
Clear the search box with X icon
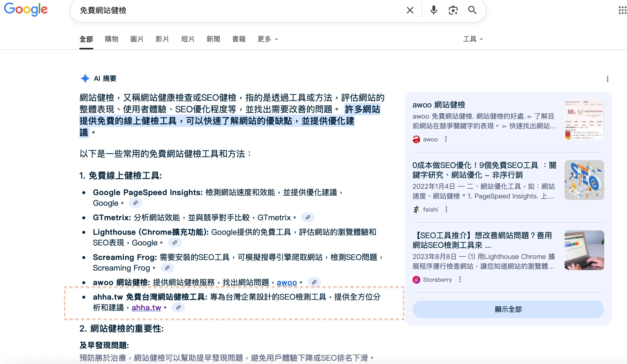coord(410,10)
